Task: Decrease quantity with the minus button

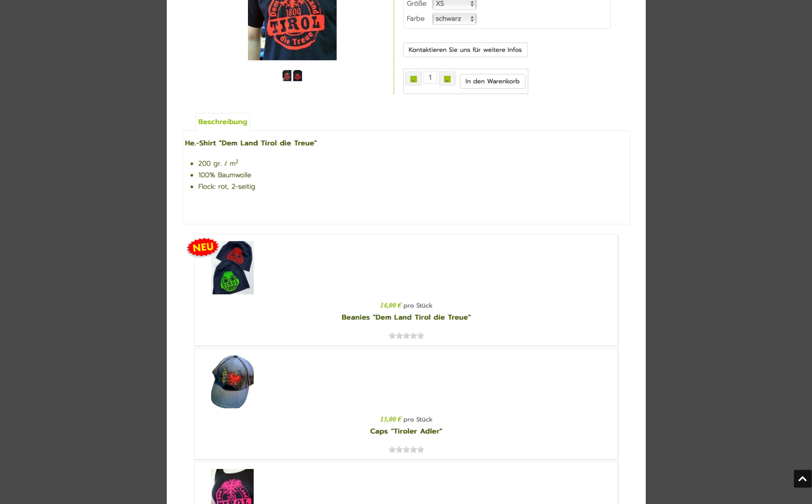Action: pyautogui.click(x=413, y=78)
